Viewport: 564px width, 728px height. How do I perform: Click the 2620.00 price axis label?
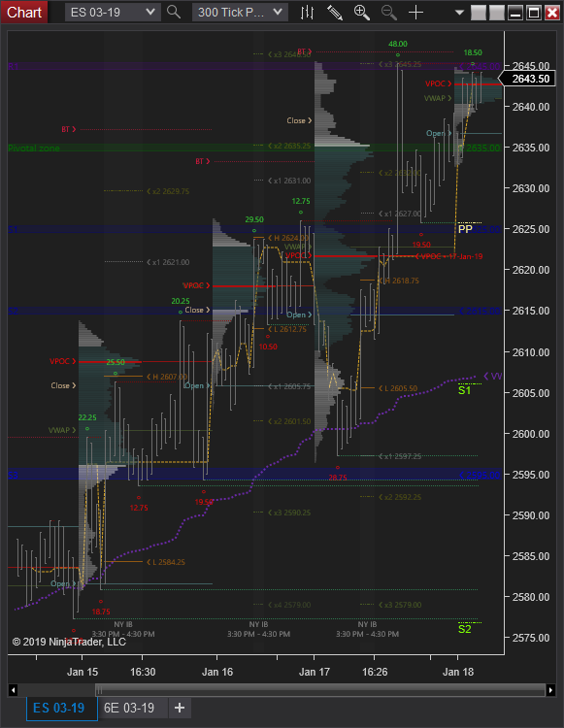[531, 270]
